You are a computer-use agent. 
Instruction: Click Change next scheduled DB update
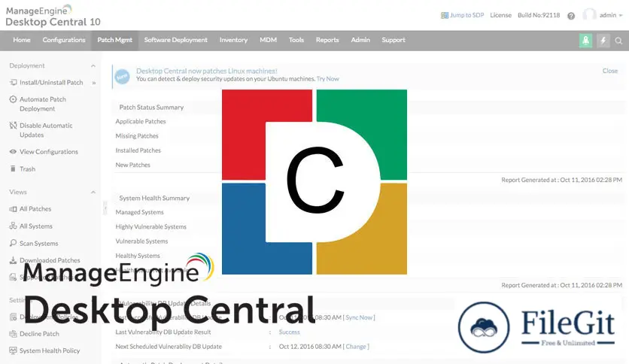point(356,347)
